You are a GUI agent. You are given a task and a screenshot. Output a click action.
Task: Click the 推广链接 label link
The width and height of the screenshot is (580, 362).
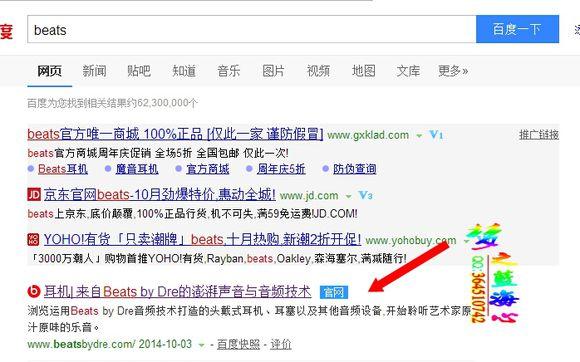tap(539, 135)
